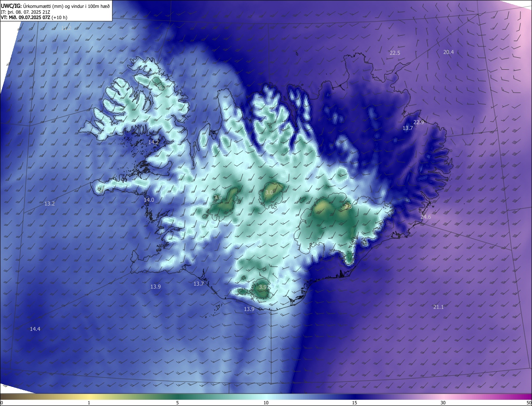Click the 14.0 value label
This screenshot has height=406, width=532.
[x=149, y=200]
